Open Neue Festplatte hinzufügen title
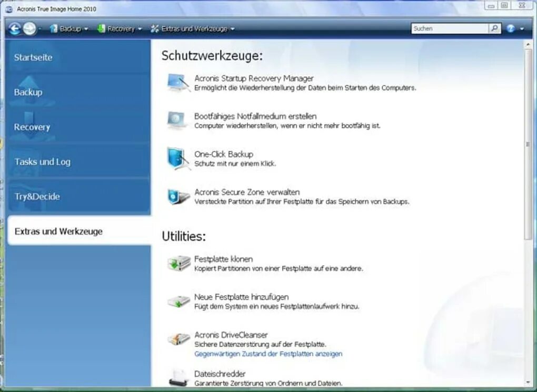This screenshot has height=392, width=537. point(242,297)
